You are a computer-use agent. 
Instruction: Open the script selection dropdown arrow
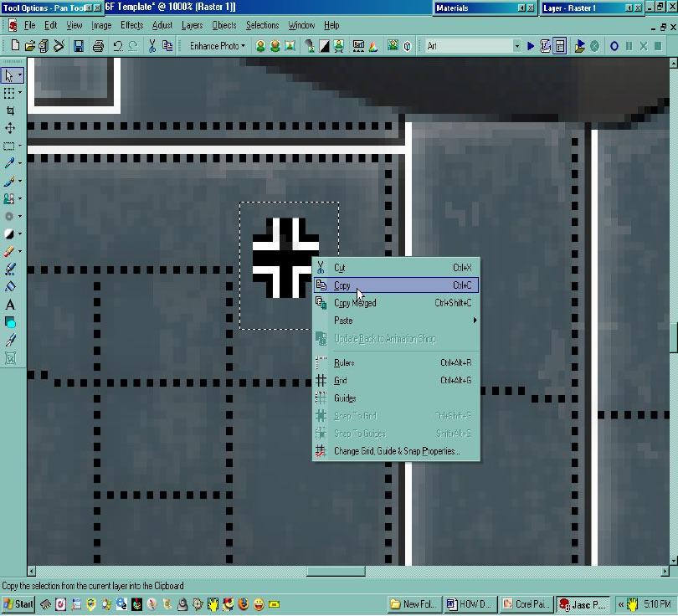tap(516, 46)
